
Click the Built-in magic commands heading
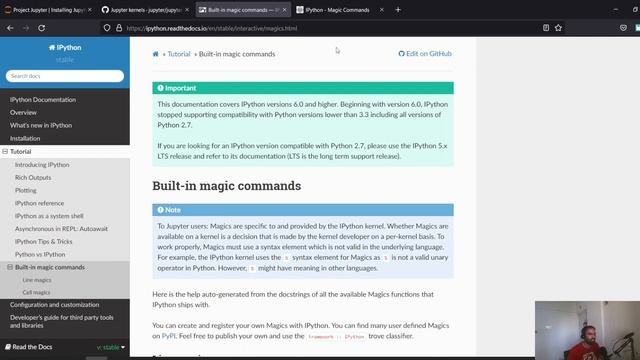coord(227,186)
